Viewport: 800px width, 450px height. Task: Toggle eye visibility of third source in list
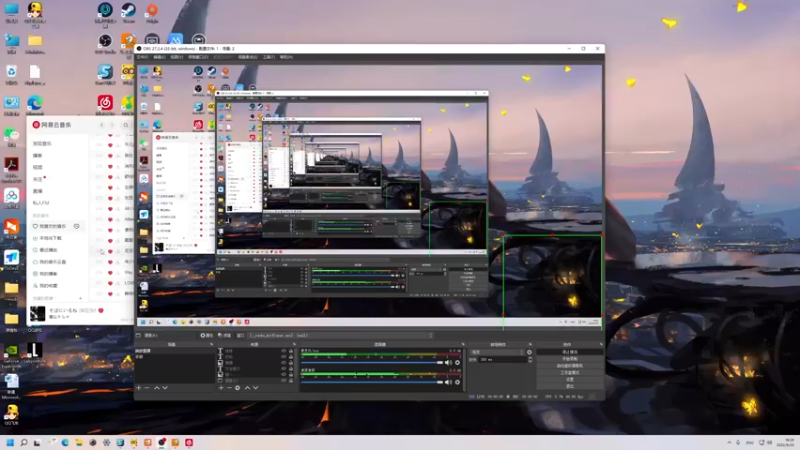click(x=284, y=362)
